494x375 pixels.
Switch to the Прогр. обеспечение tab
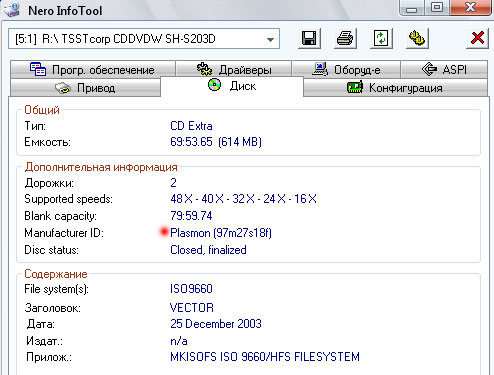point(92,69)
